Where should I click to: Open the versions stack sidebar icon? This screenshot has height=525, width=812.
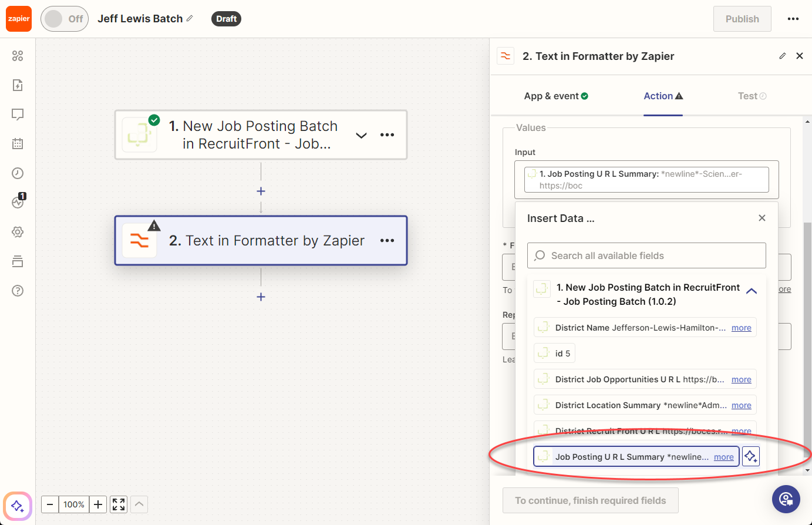pos(18,261)
